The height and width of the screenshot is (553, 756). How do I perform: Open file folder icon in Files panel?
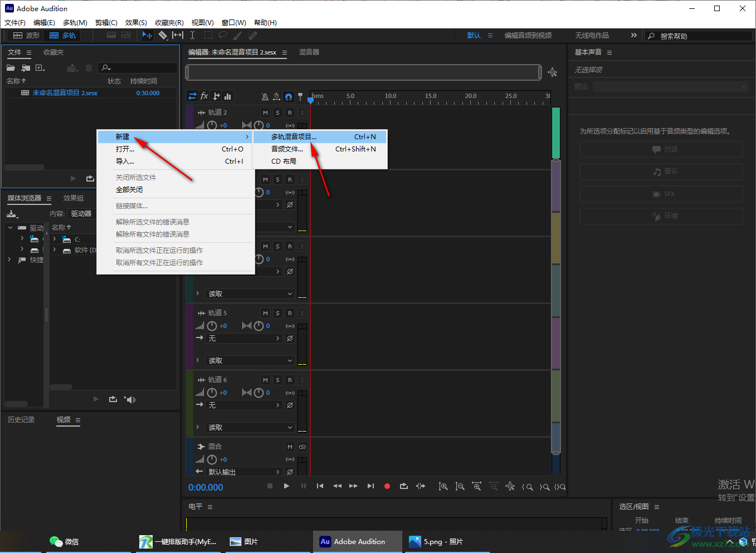tap(11, 68)
